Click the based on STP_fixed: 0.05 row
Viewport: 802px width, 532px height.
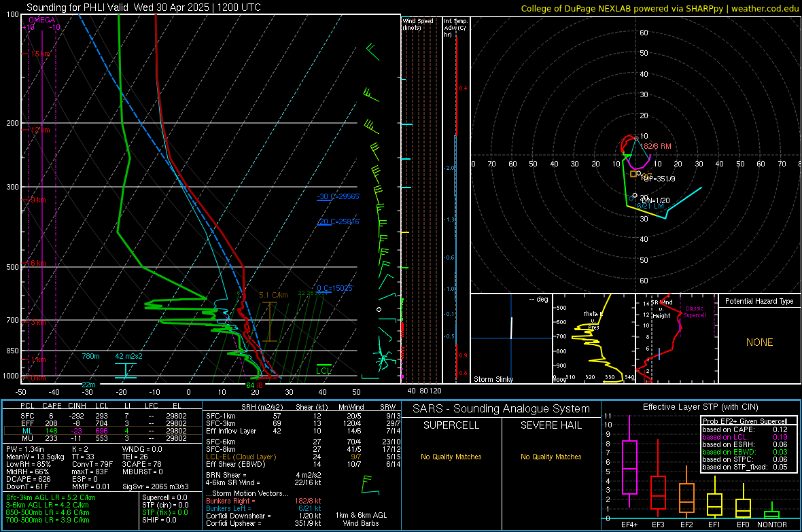pyautogui.click(x=745, y=467)
